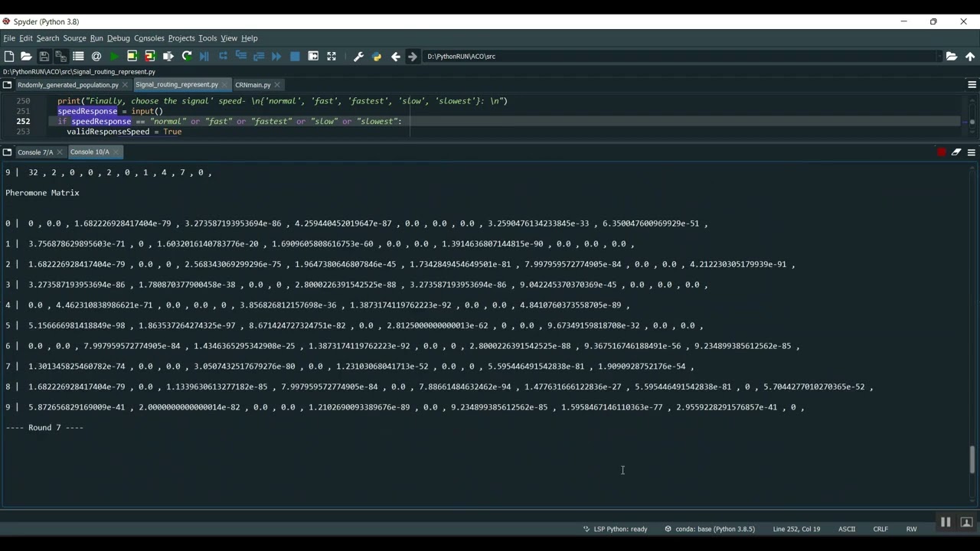Click the LSP Python: ready status
980x551 pixels.
(x=616, y=529)
